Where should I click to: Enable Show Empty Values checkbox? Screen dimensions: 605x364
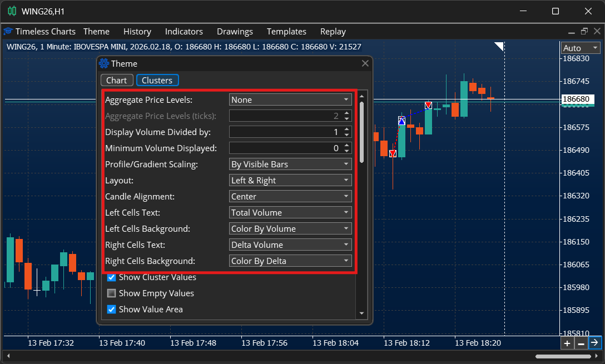tap(111, 293)
